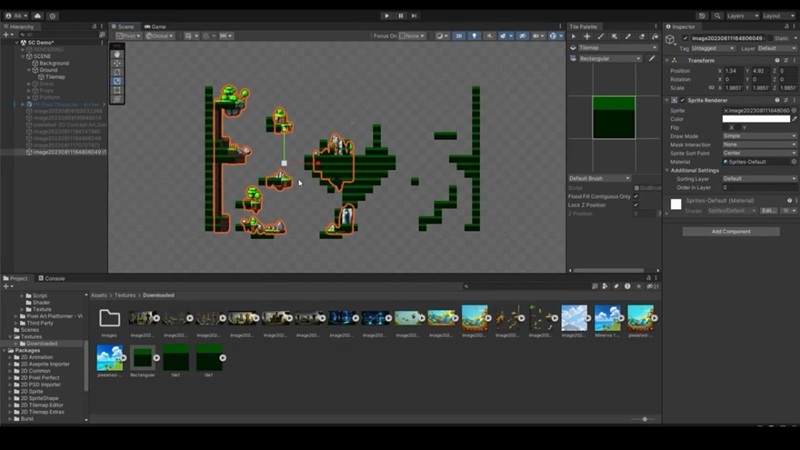Open the cloud services icon in top bar

pyautogui.click(x=38, y=16)
